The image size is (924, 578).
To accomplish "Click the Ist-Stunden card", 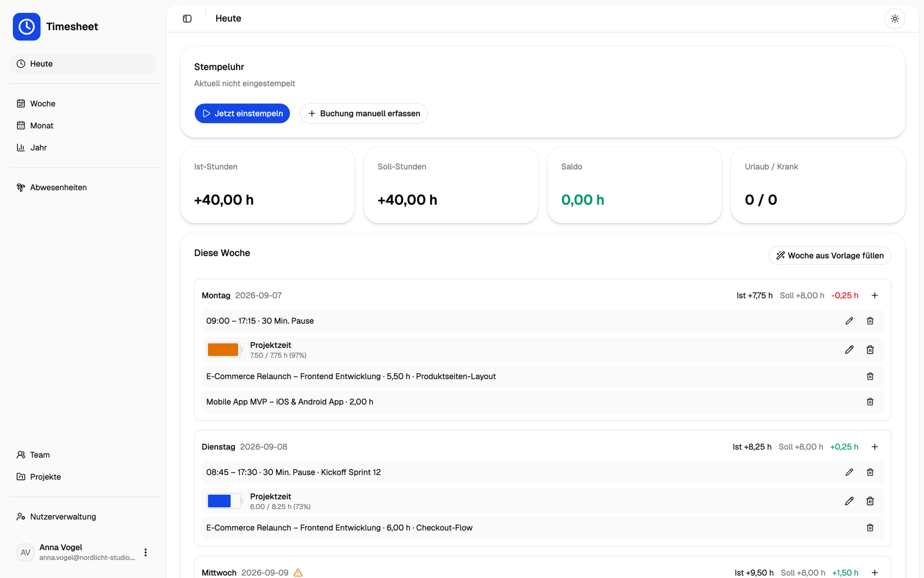I will click(267, 185).
